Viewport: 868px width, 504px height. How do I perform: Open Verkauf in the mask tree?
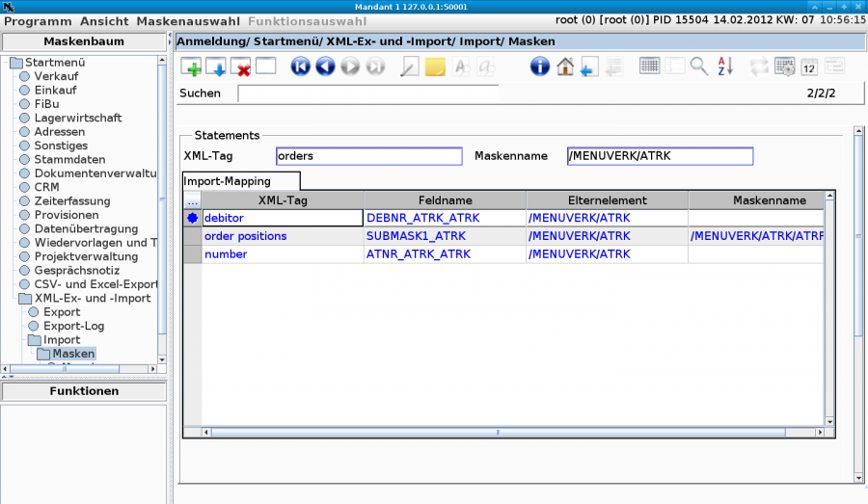(x=56, y=76)
